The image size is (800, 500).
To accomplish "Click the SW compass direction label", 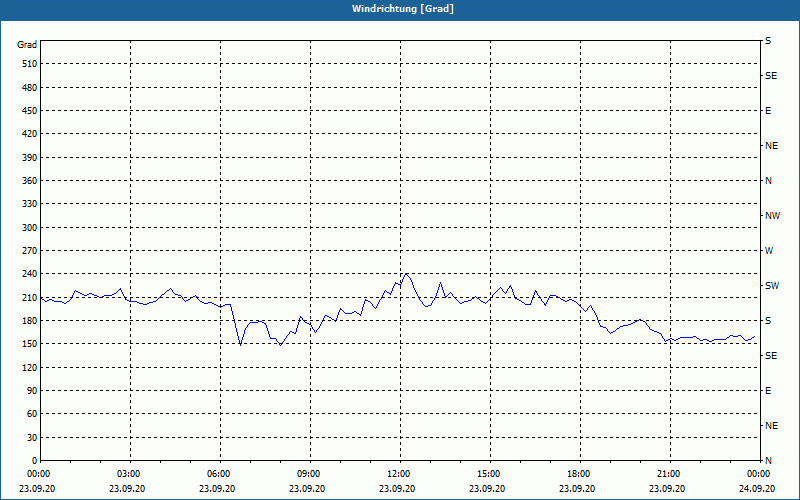I will click(x=772, y=286).
